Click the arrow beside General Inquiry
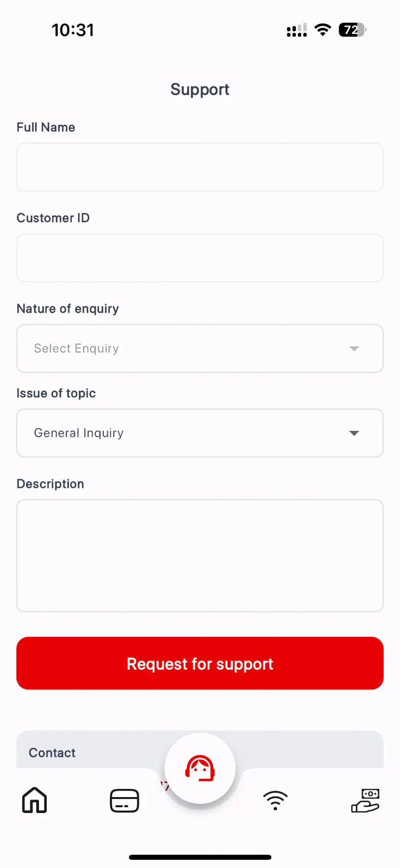Screen dimensions: 400x868 coord(354,433)
